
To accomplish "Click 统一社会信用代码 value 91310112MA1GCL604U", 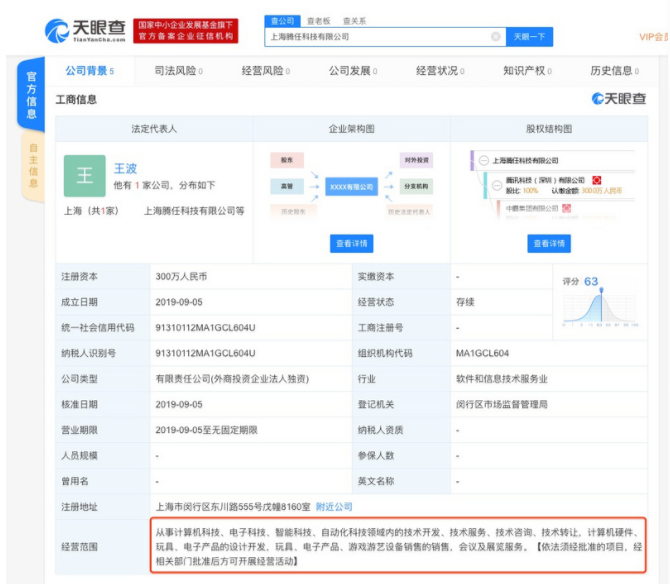I will pos(205,328).
